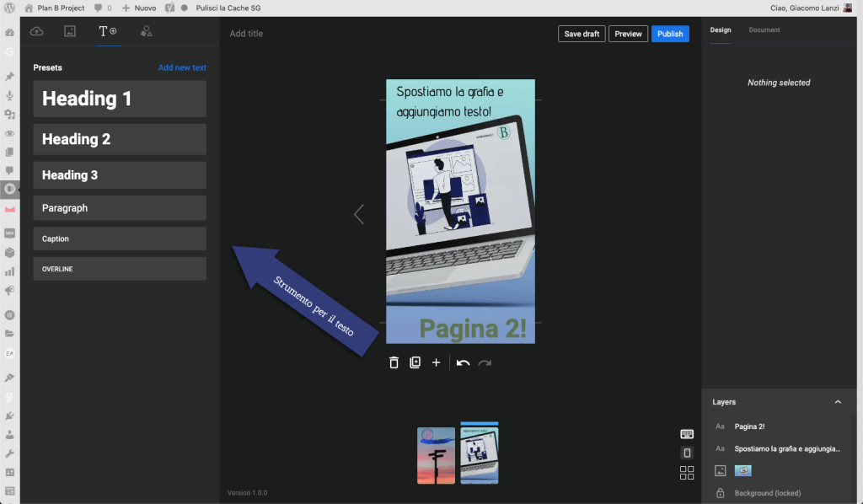Viewport: 863px width, 504px height.
Task: Open the shapes tab icon
Action: pyautogui.click(x=146, y=31)
